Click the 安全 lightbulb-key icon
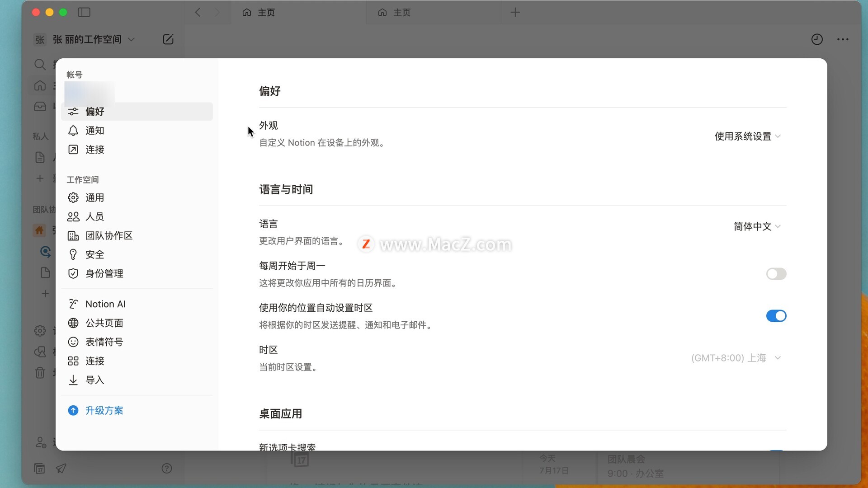The image size is (868, 488). coord(73,255)
